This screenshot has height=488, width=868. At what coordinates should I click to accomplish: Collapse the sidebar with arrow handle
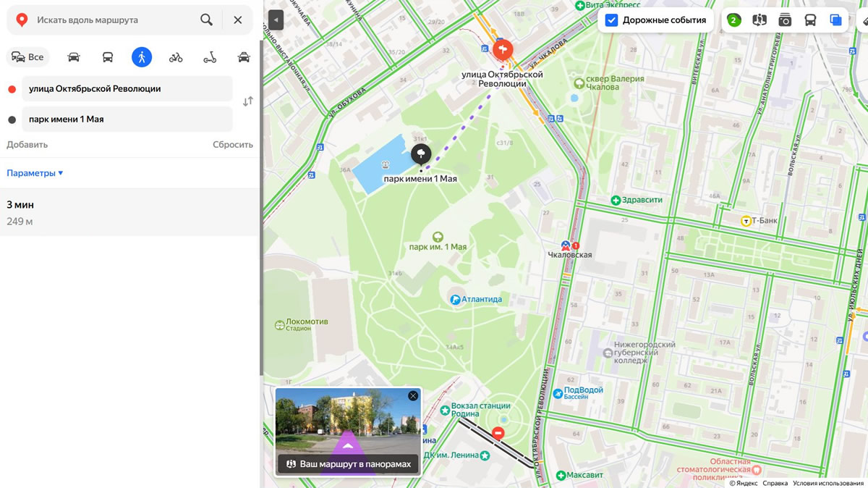[276, 20]
